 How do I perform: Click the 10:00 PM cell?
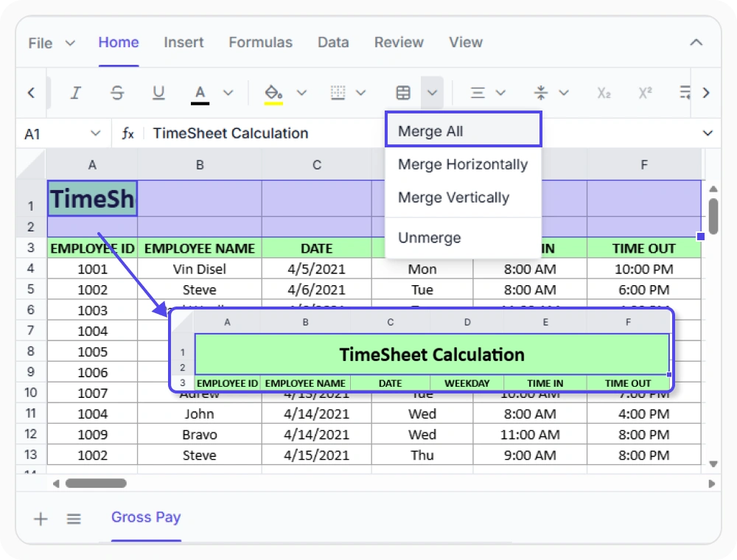click(x=644, y=269)
